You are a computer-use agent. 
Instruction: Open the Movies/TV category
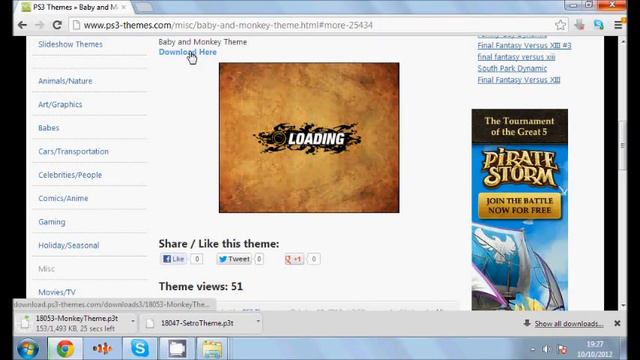tap(57, 292)
